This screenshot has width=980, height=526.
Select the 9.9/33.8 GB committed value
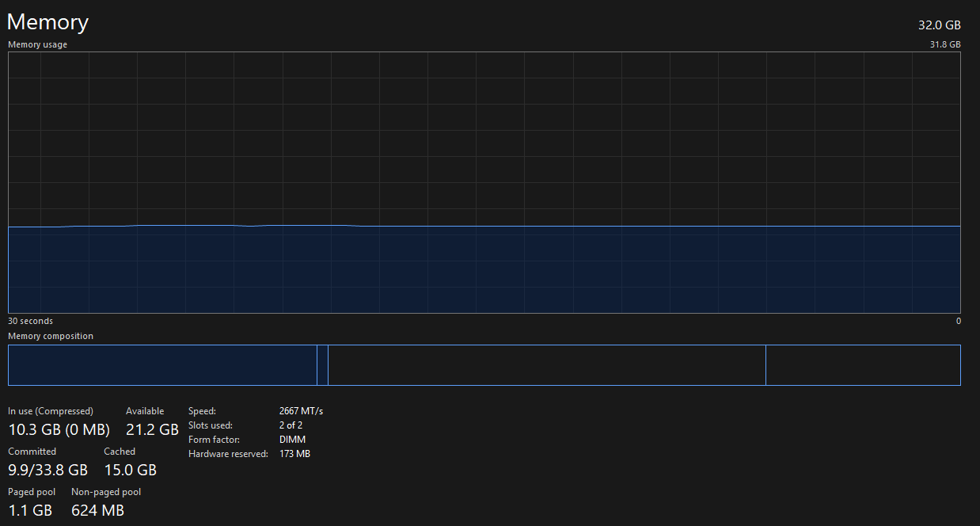coord(47,470)
